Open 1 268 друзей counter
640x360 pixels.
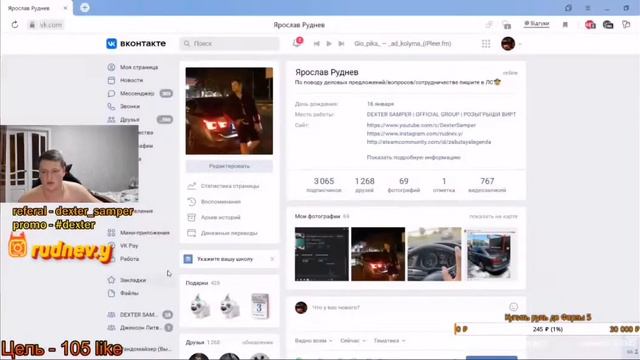click(364, 185)
